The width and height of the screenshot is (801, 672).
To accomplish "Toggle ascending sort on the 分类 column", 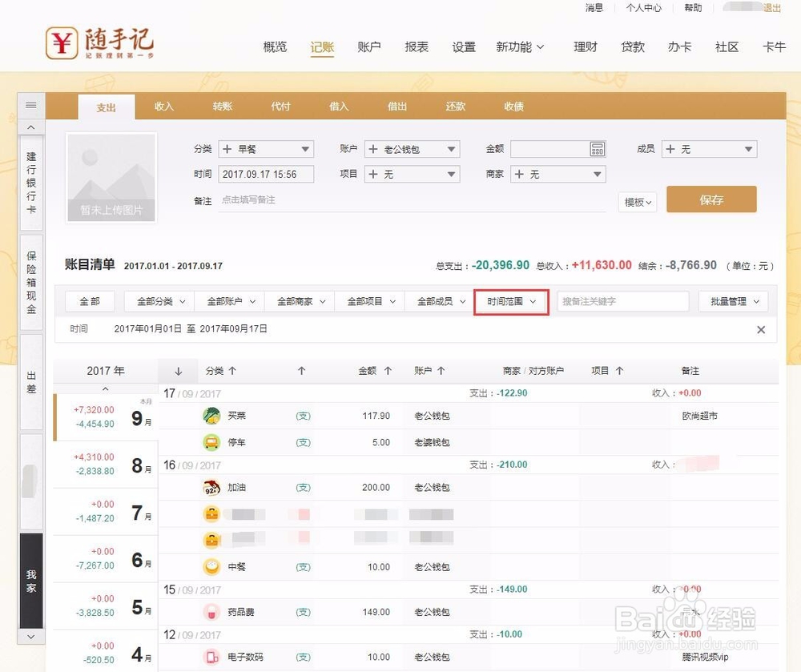I will (x=233, y=370).
